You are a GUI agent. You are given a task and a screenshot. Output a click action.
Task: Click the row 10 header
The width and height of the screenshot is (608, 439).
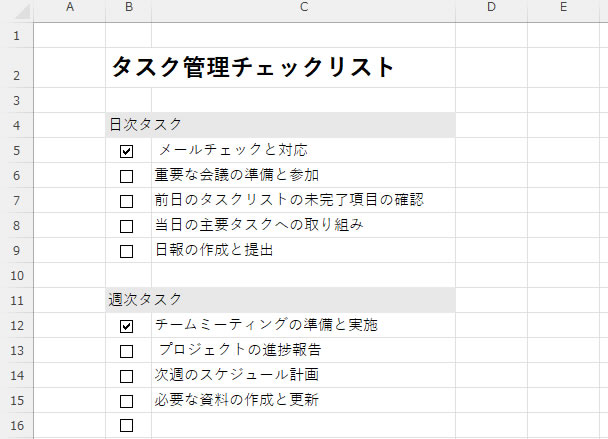pyautogui.click(x=16, y=275)
